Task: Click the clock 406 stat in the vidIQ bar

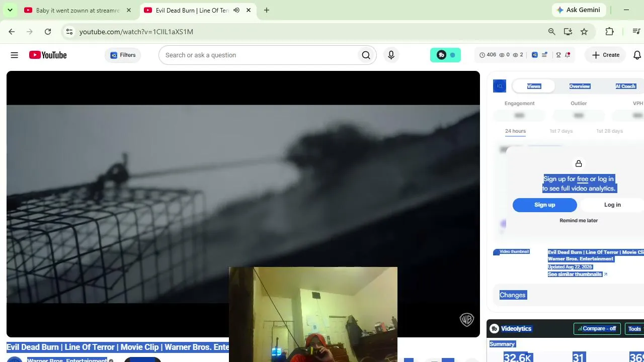Action: [x=488, y=55]
